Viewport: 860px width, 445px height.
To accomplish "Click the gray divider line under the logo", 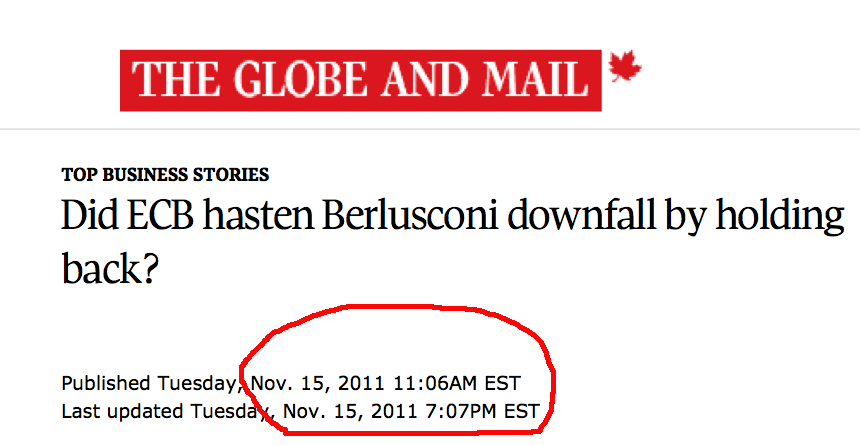I will coord(430,129).
